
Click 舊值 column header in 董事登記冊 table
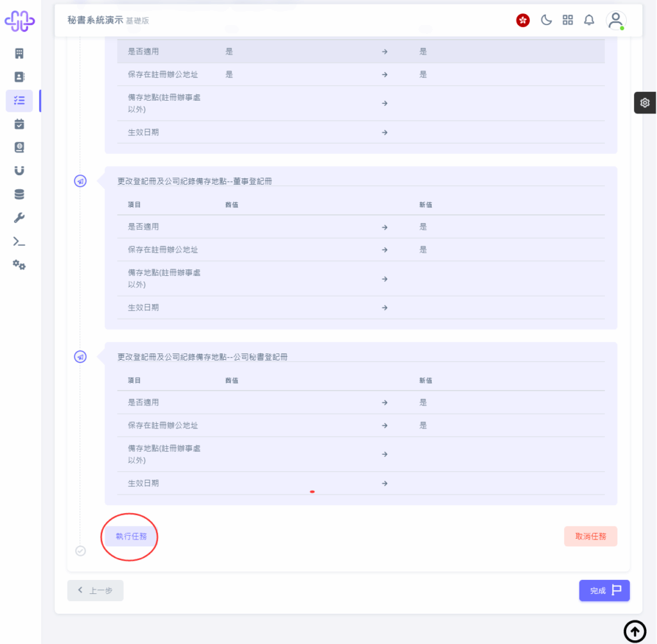232,205
